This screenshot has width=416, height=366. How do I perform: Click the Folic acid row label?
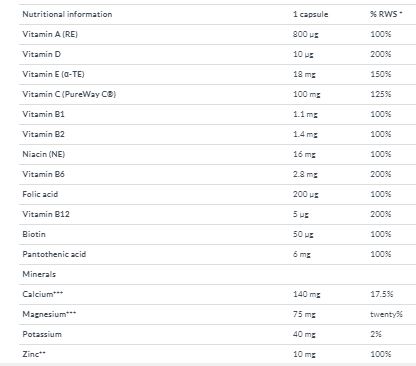coord(40,194)
